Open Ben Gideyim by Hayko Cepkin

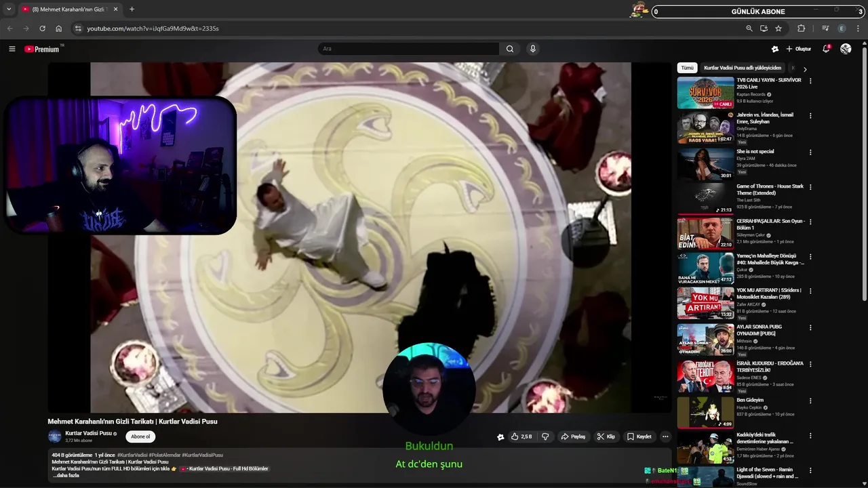(750, 400)
